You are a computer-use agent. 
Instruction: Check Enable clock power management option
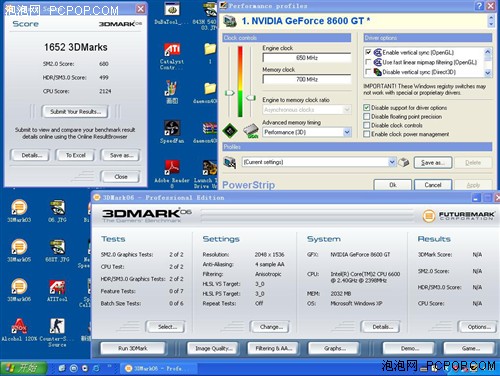[x=367, y=134]
